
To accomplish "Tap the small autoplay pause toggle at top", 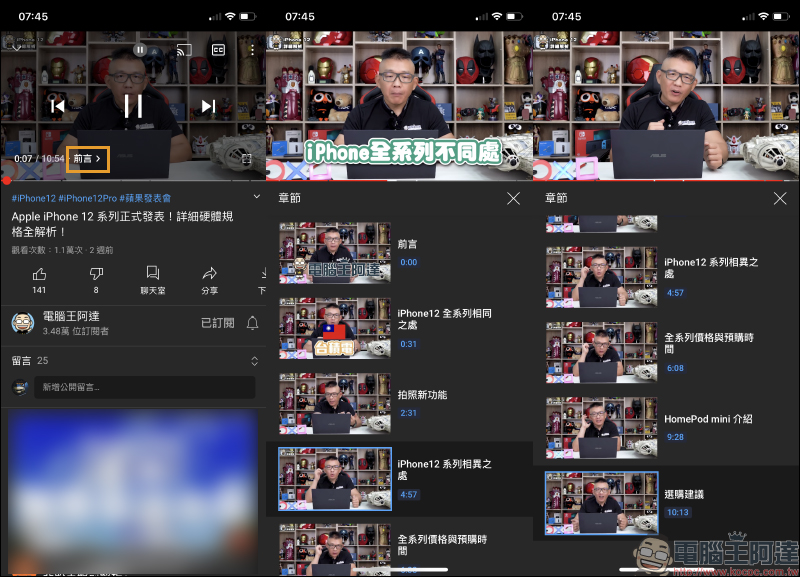I will coord(140,49).
